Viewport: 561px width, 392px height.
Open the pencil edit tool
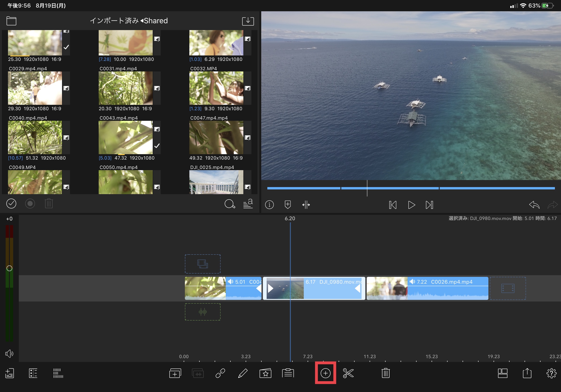point(243,373)
